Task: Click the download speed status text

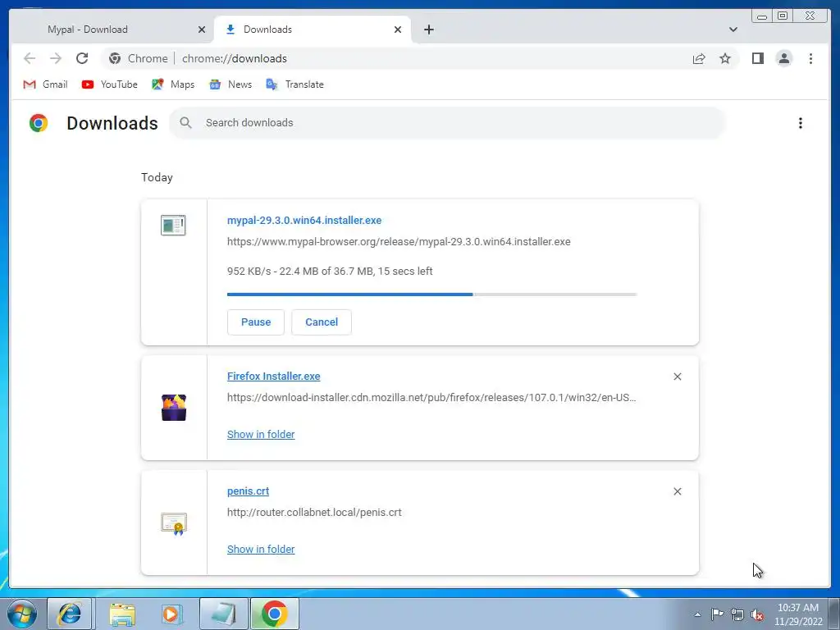Action: pyautogui.click(x=330, y=271)
